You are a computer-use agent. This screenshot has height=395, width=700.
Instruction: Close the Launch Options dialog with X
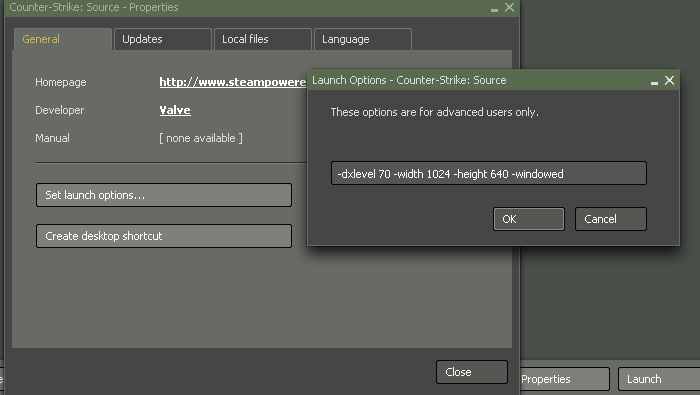(669, 80)
